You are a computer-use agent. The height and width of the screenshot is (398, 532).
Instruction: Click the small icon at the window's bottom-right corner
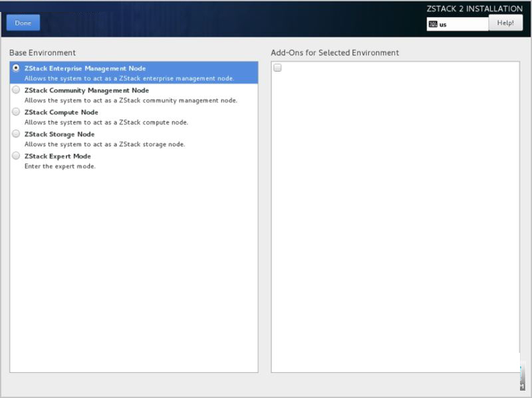tap(522, 386)
